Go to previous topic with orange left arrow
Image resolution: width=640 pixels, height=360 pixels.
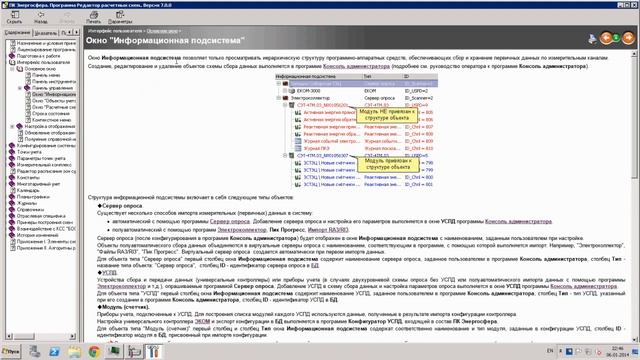[606, 38]
